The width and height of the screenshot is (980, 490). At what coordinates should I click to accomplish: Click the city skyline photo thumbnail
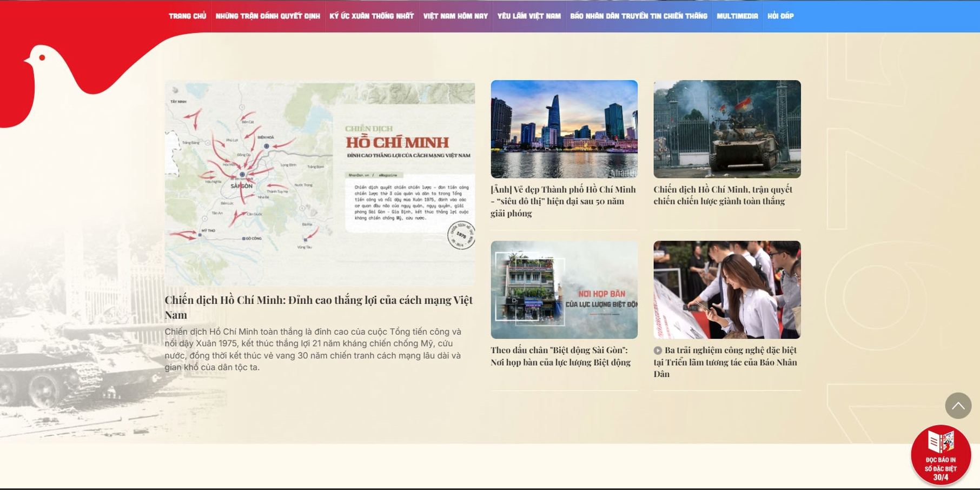point(564,129)
